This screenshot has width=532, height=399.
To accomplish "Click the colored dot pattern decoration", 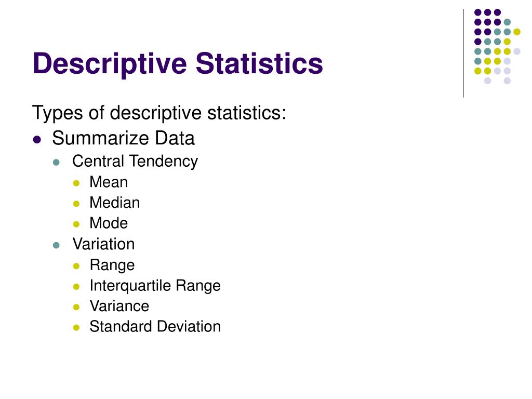I will [x=497, y=46].
